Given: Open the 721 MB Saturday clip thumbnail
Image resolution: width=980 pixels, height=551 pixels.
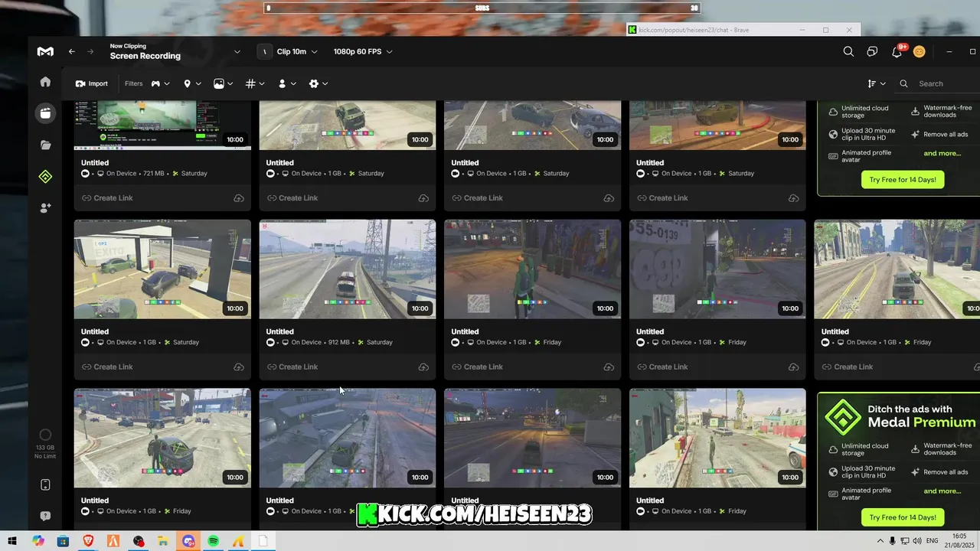Looking at the screenshot, I should tap(162, 125).
